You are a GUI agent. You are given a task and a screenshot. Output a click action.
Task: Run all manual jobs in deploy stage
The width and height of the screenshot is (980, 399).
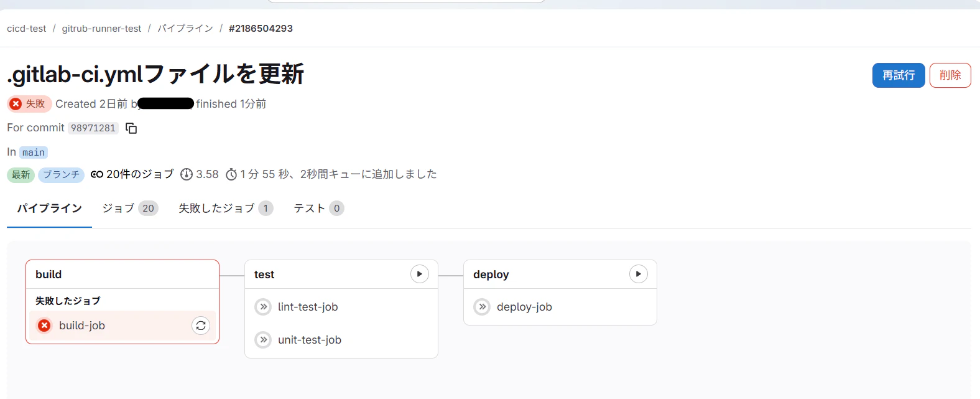(x=639, y=274)
